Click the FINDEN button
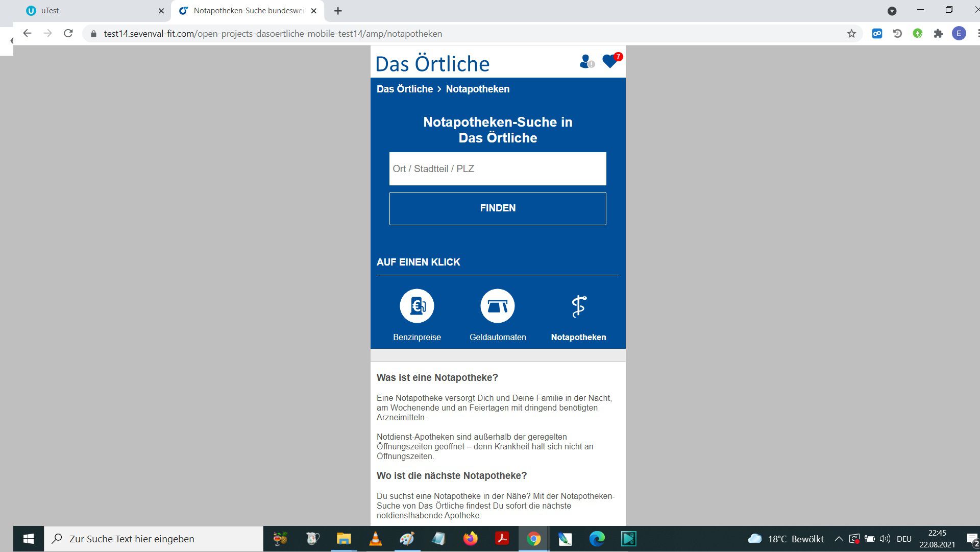Image resolution: width=980 pixels, height=552 pixels. coord(498,208)
